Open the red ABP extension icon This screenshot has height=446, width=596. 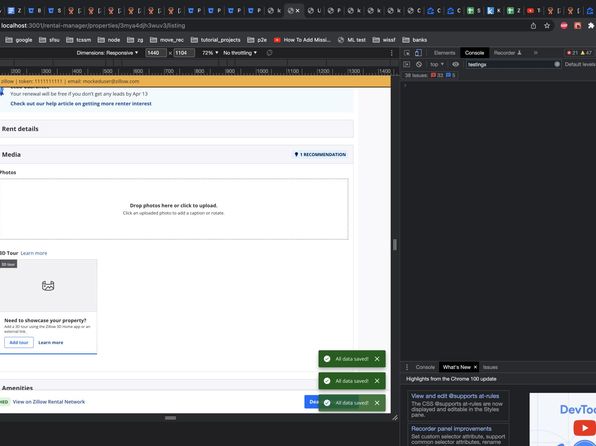click(564, 25)
